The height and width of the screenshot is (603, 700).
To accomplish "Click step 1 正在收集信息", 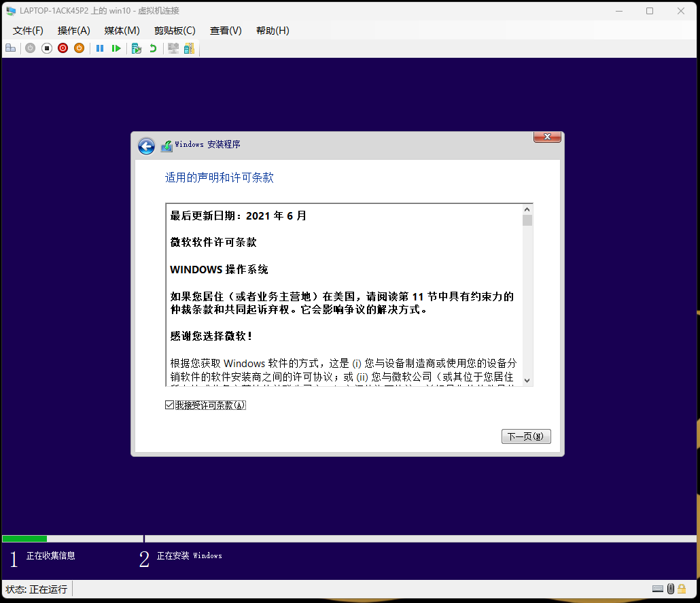I will point(42,557).
